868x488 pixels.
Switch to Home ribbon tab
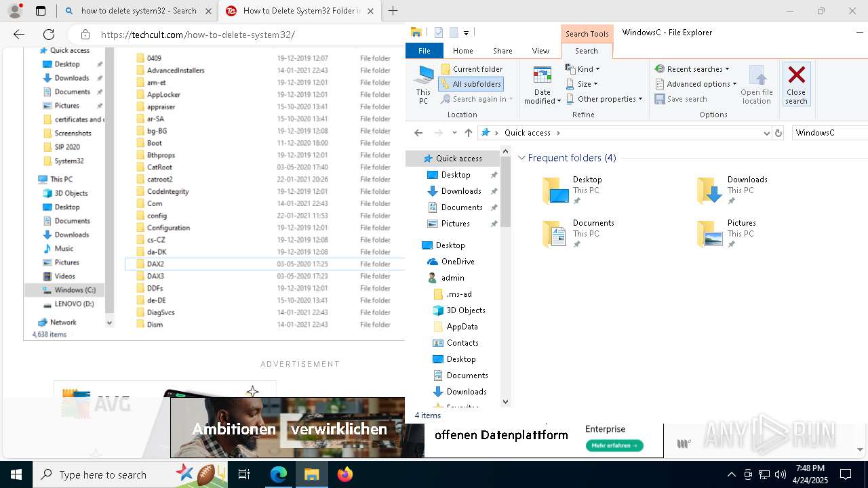tap(463, 51)
